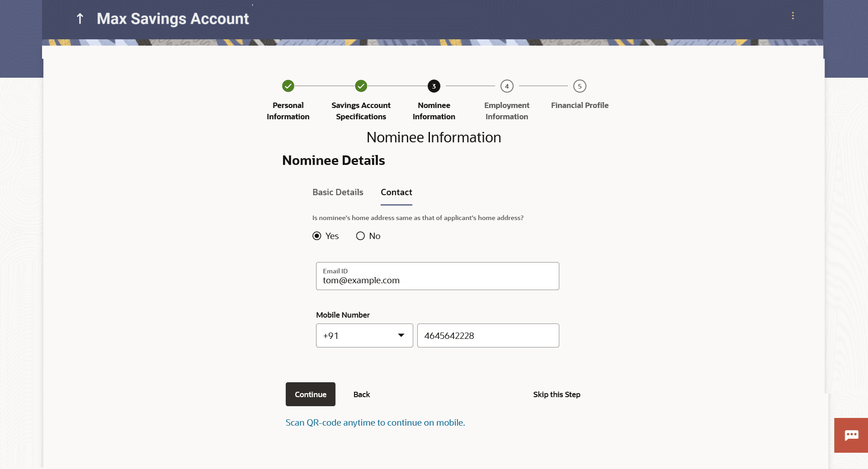The width and height of the screenshot is (868, 469).
Task: Click step 4 Employment Information circle
Action: [x=507, y=86]
